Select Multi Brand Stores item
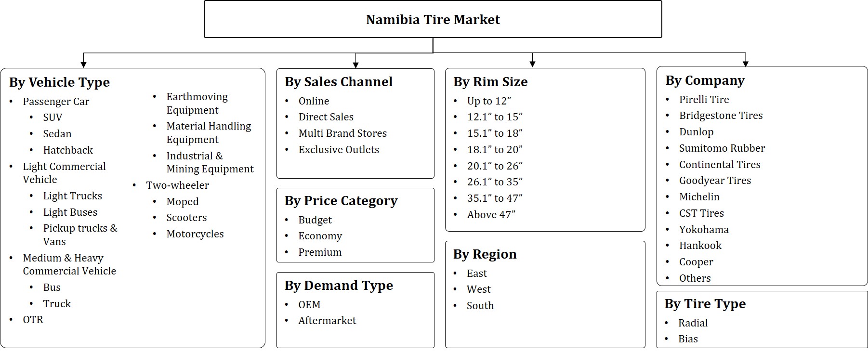This screenshot has height=352, width=868. pyautogui.click(x=342, y=133)
